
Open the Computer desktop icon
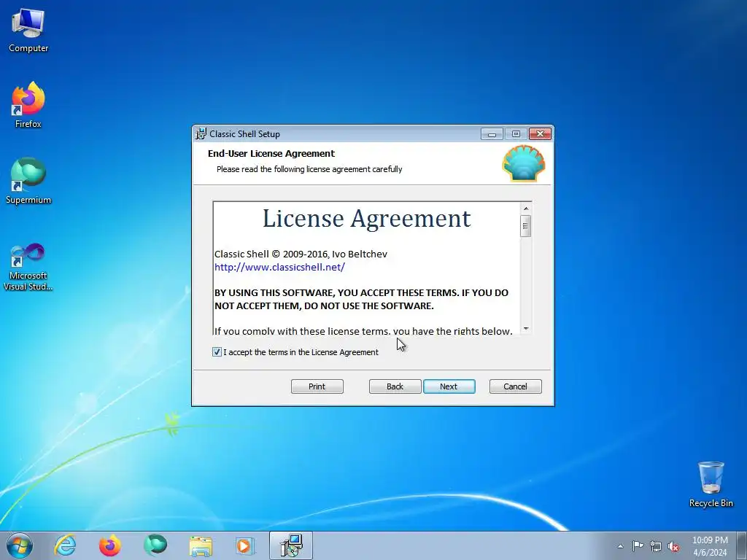click(x=28, y=31)
